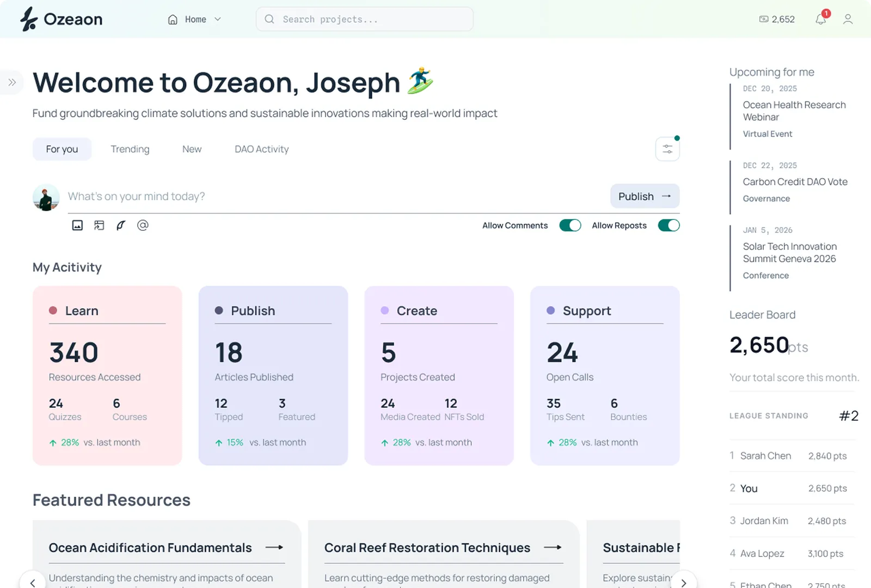
Task: Click the feather quill write icon
Action: 121,225
